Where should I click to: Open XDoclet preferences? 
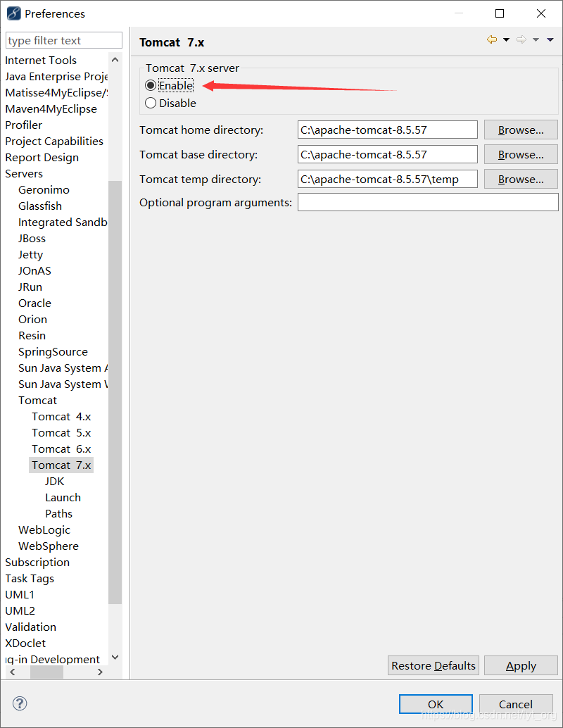pyautogui.click(x=25, y=644)
